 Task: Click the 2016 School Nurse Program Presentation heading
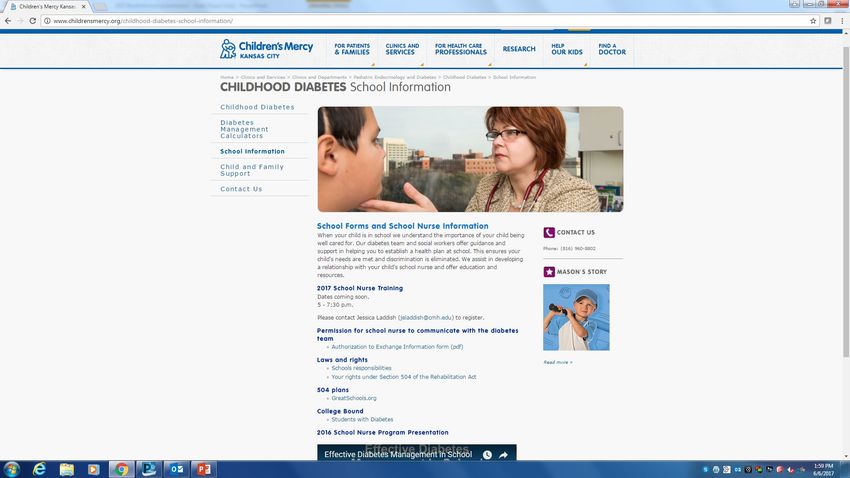(x=383, y=432)
